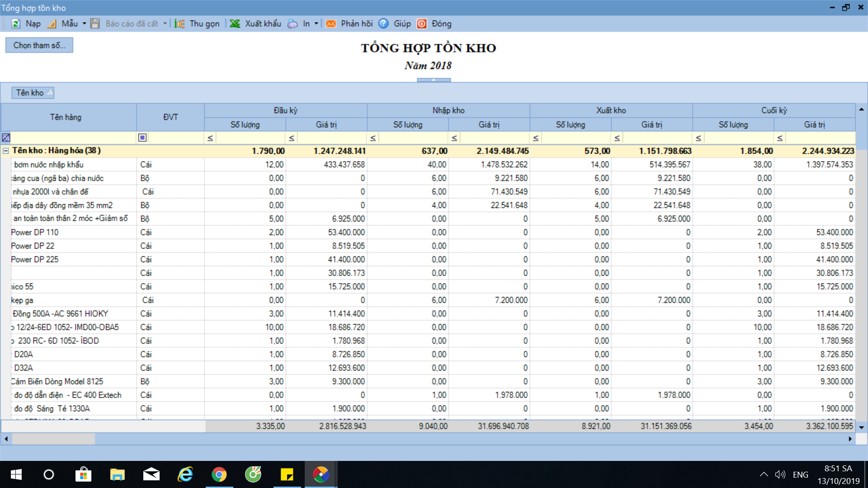
Task: Click the Nạp toolbar label
Action: pos(33,24)
